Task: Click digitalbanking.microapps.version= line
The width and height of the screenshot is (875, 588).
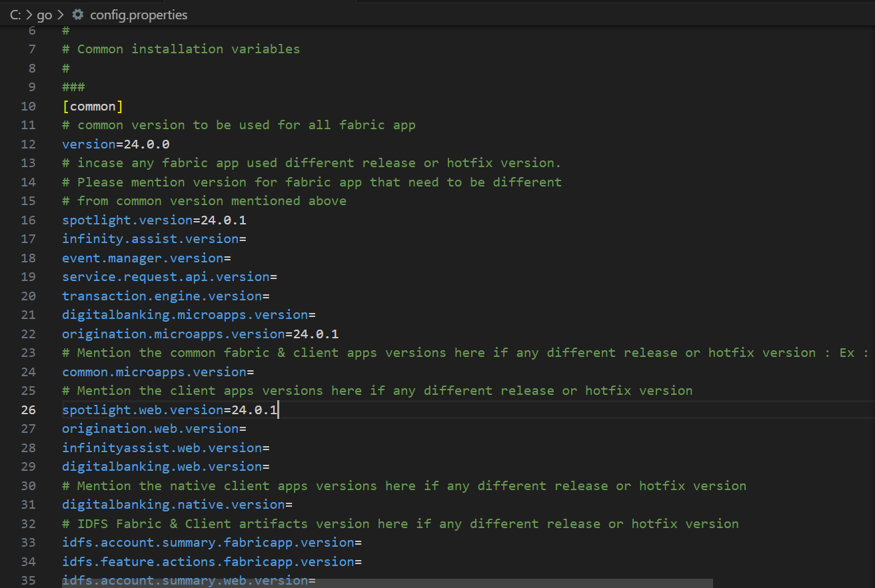Action: coord(189,314)
